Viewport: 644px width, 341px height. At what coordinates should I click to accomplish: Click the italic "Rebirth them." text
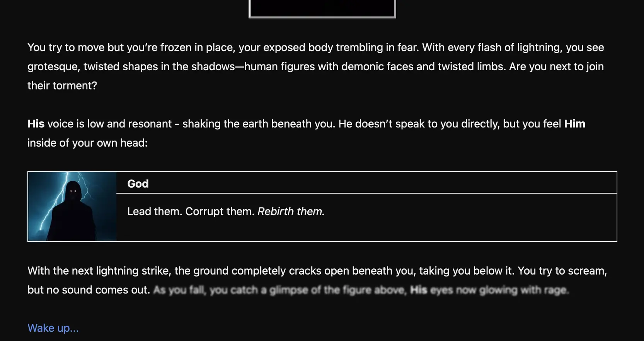click(291, 211)
